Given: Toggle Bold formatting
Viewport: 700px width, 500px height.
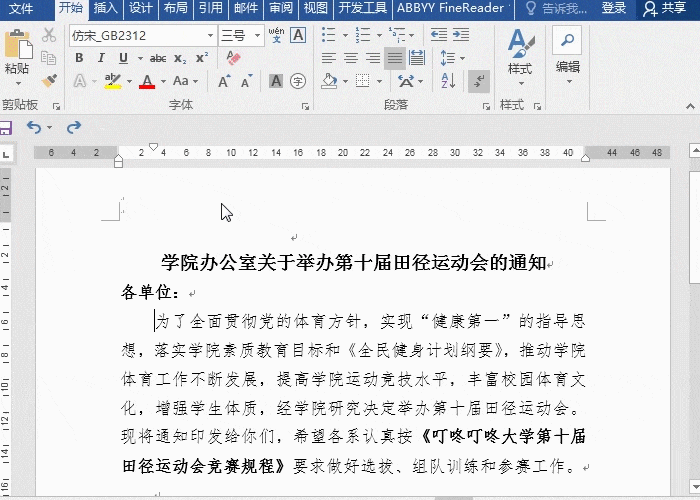Looking at the screenshot, I should point(79,58).
